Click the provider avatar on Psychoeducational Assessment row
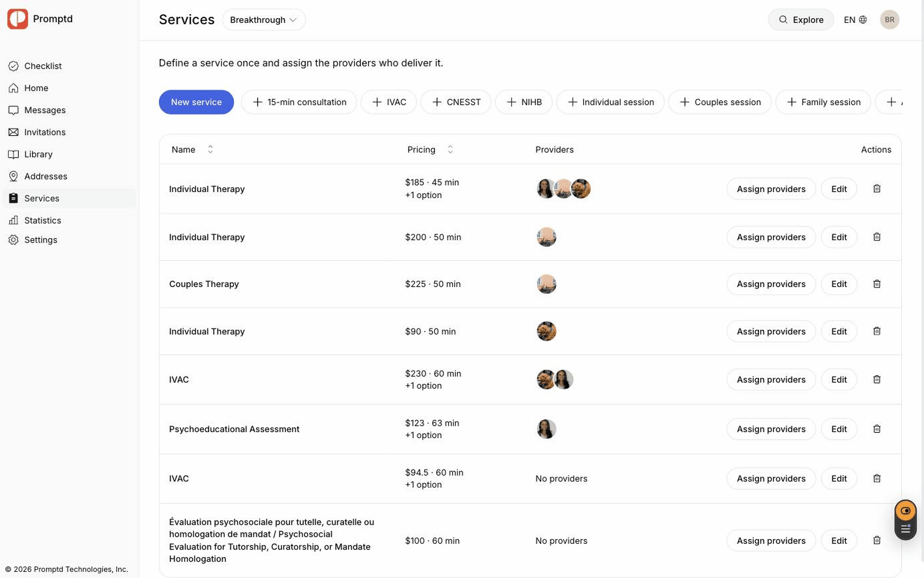The image size is (924, 578). pos(546,429)
